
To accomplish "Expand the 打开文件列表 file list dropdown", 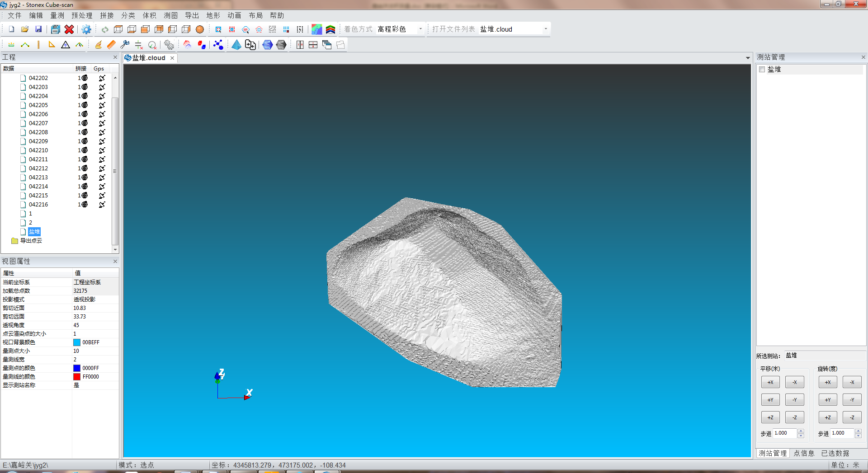I will 546,29.
